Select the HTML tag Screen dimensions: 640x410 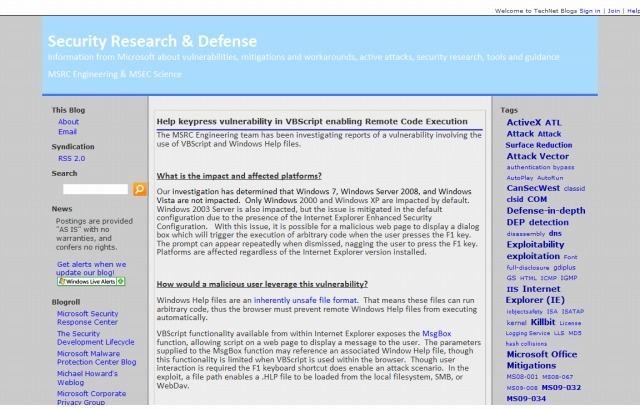click(x=528, y=278)
